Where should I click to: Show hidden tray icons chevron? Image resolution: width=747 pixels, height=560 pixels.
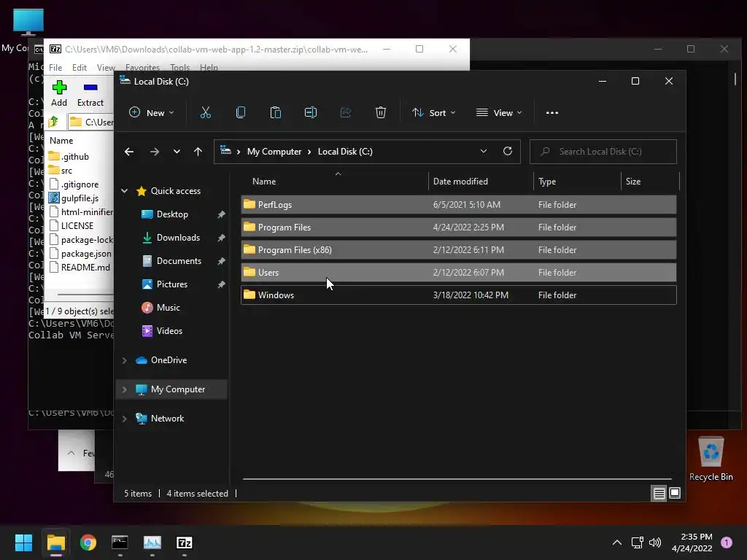[x=617, y=542]
